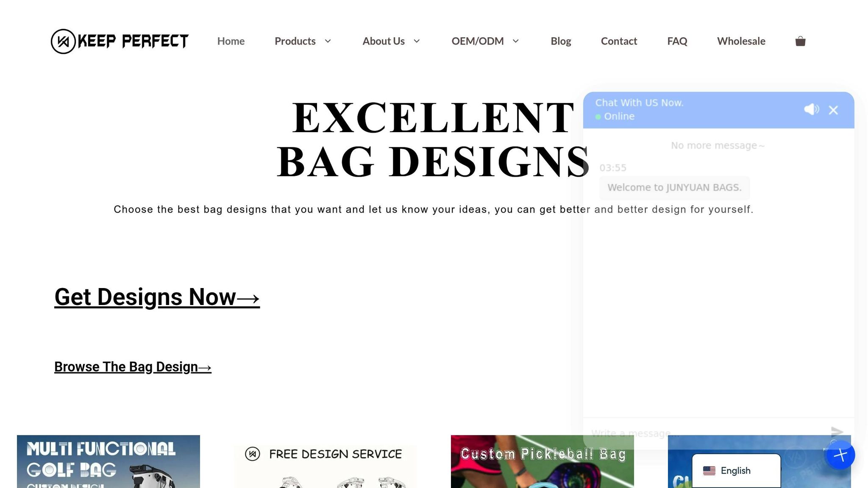Follow the Get Designs Now link
The image size is (868, 488).
[x=157, y=297]
